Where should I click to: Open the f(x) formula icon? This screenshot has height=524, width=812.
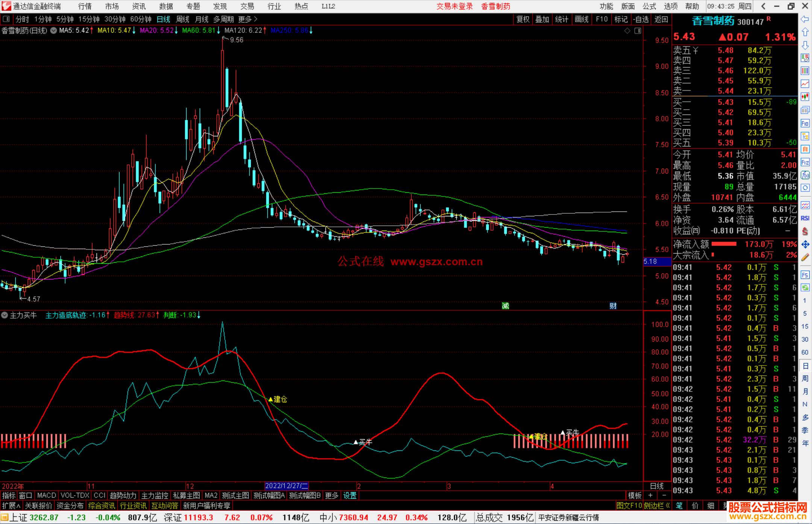pyautogui.click(x=805, y=175)
